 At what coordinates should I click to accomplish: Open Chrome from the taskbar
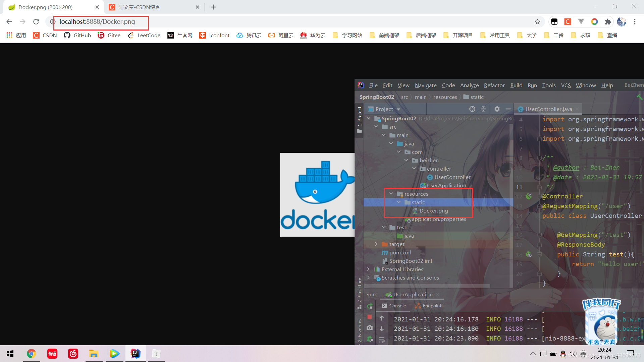pyautogui.click(x=31, y=354)
